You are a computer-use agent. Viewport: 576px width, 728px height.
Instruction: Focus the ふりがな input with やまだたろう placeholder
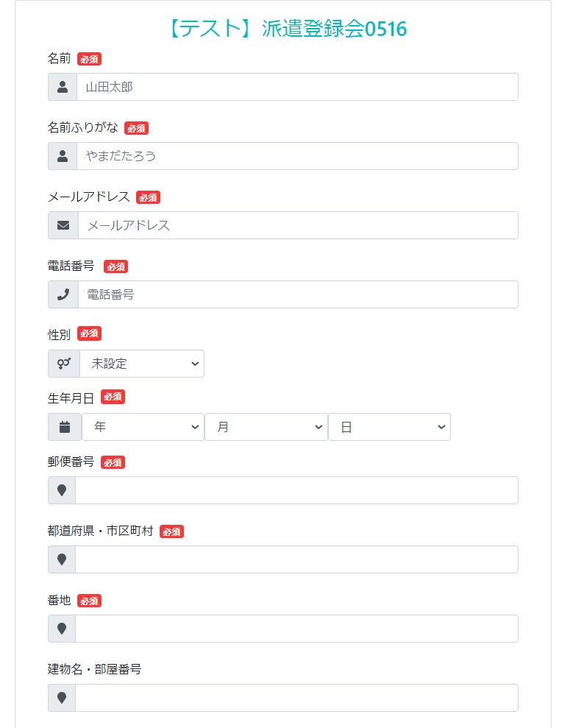[x=297, y=156]
